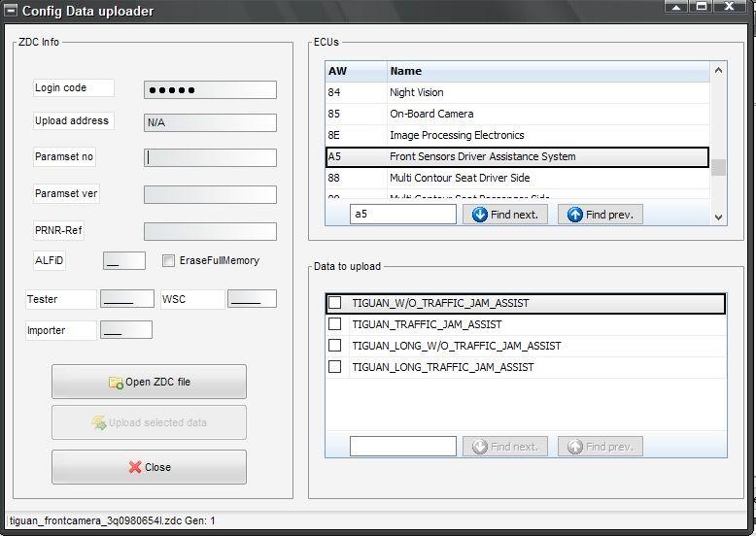Image resolution: width=756 pixels, height=536 pixels.
Task: Click Find prev. in Data to upload panel
Action: point(601,447)
